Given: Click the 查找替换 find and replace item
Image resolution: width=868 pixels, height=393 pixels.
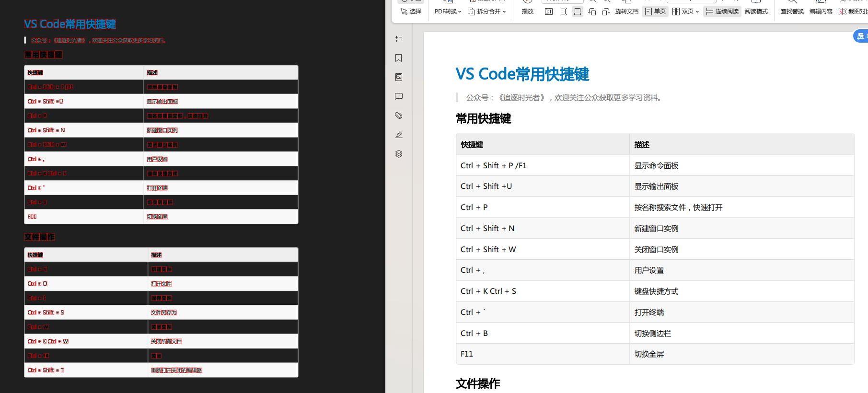Looking at the screenshot, I should click(792, 12).
